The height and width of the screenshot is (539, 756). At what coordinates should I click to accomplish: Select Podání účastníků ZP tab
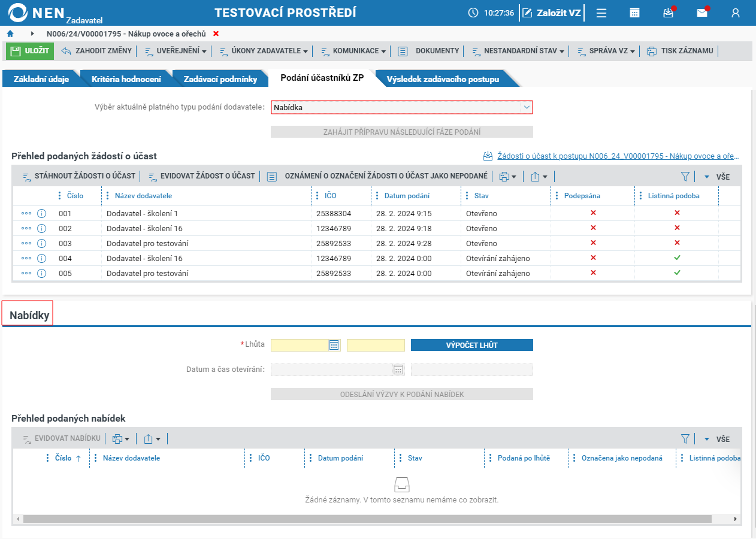[x=322, y=78]
